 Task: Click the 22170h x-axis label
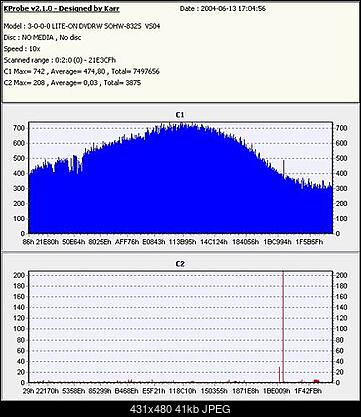pyautogui.click(x=47, y=391)
